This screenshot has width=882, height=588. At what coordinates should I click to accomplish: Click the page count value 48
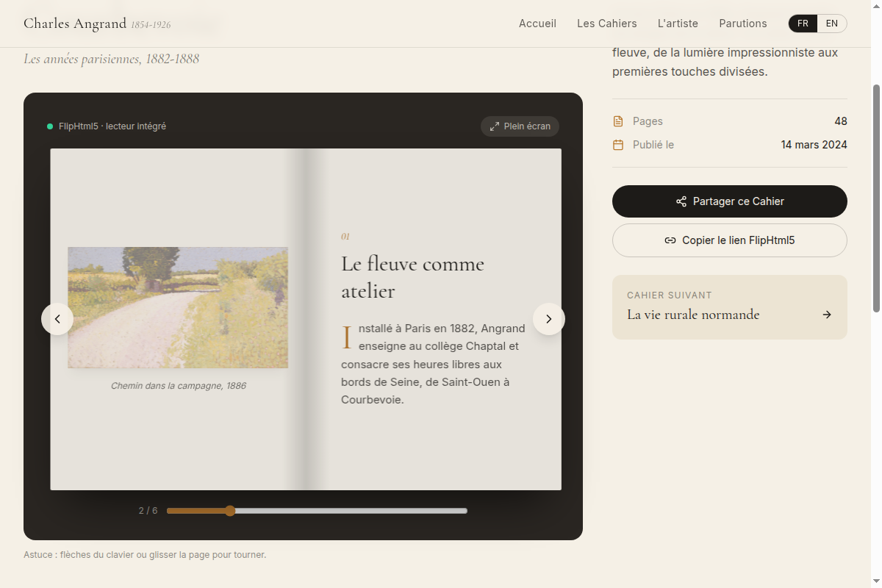click(x=841, y=121)
